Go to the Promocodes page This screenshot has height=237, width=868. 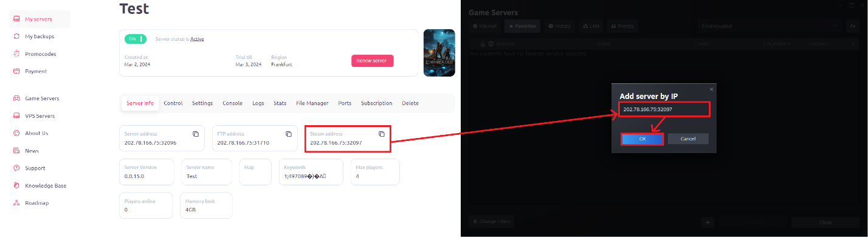(40, 53)
